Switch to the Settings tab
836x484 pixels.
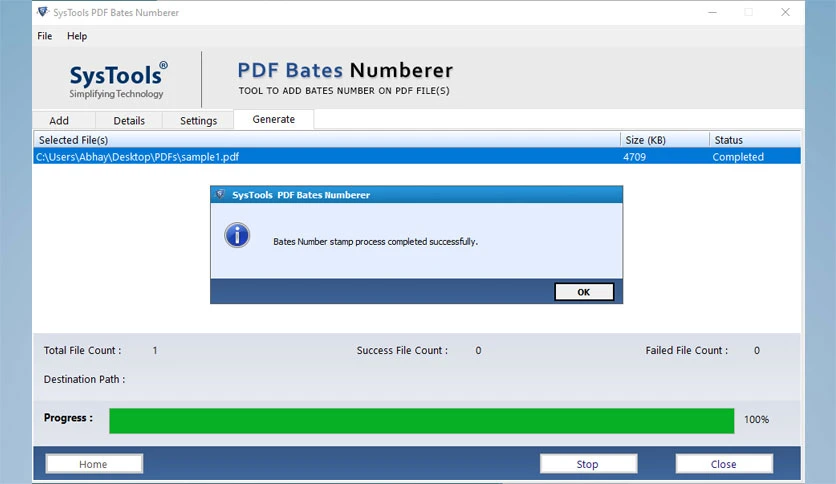tap(198, 120)
